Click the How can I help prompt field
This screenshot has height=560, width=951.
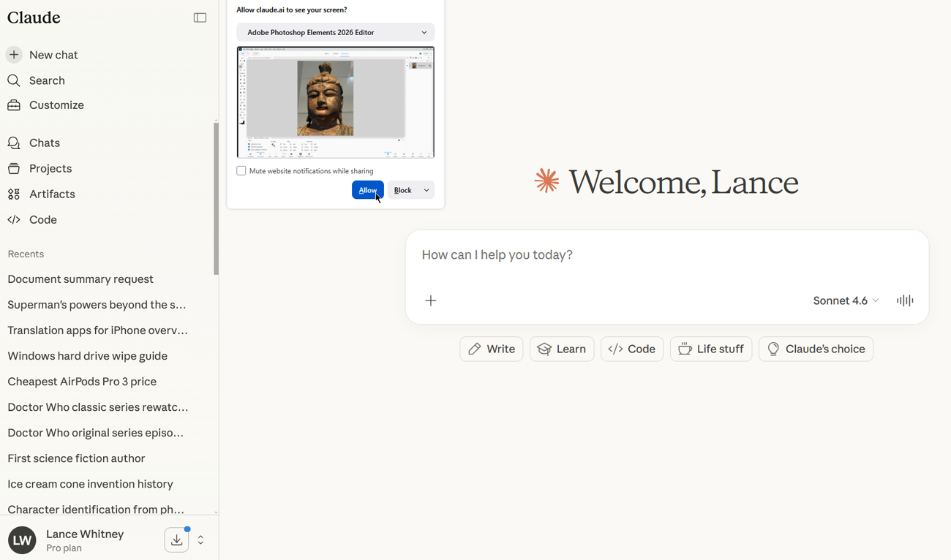point(666,255)
